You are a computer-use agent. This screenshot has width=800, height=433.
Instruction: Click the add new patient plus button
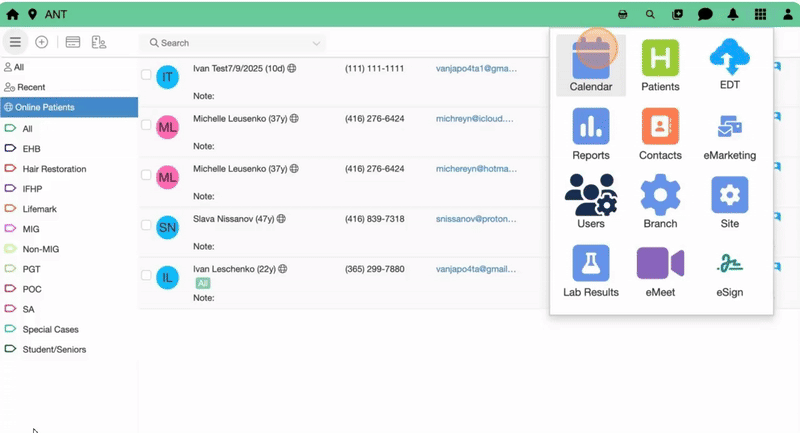(x=42, y=42)
